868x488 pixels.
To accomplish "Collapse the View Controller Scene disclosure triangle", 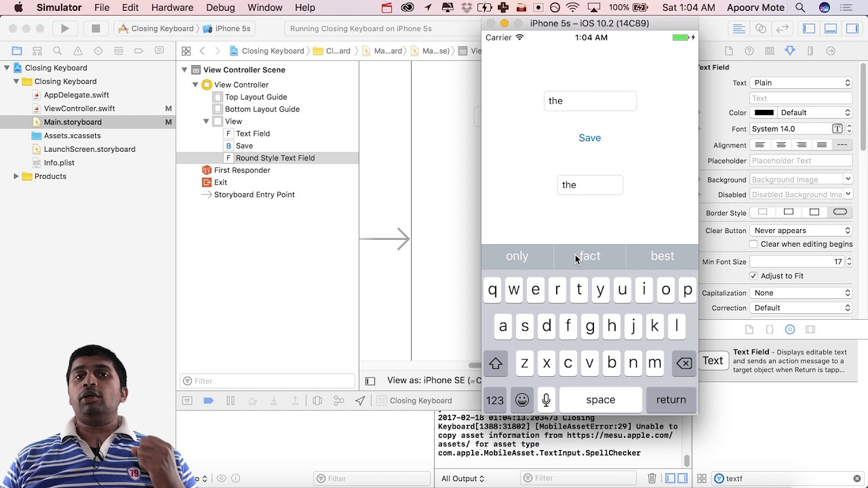I will click(184, 70).
